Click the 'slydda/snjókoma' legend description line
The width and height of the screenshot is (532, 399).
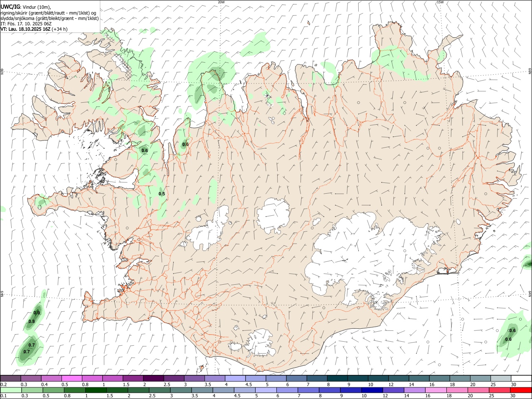(49, 18)
